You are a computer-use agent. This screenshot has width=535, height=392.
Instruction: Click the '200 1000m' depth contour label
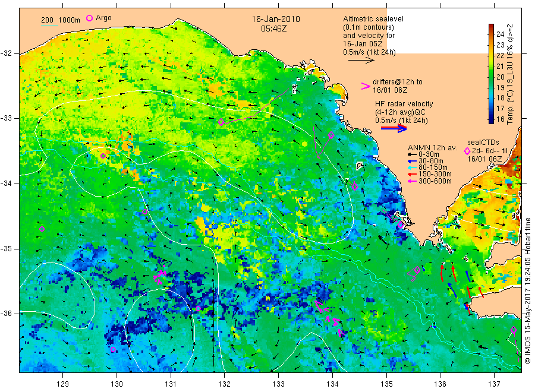click(x=61, y=20)
